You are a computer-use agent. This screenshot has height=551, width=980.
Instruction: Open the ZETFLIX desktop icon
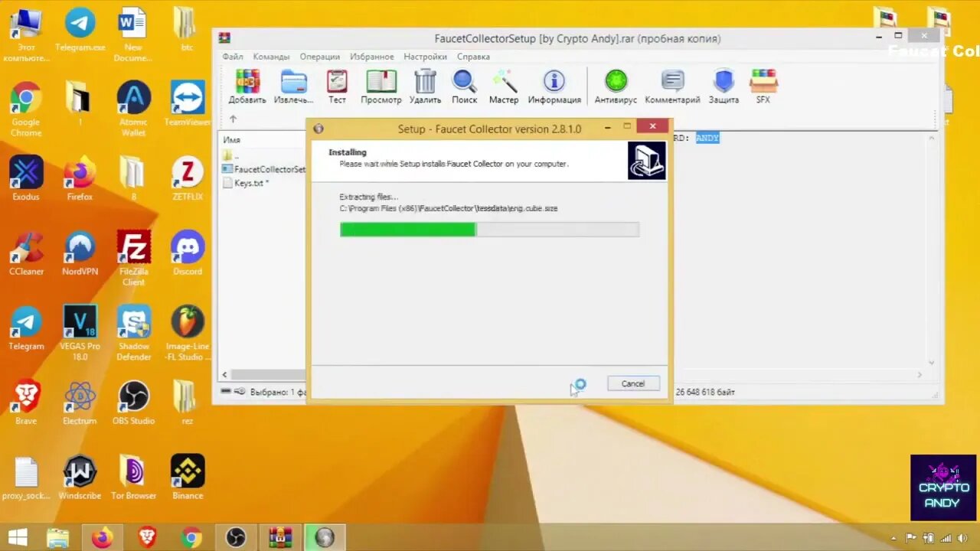click(x=187, y=179)
